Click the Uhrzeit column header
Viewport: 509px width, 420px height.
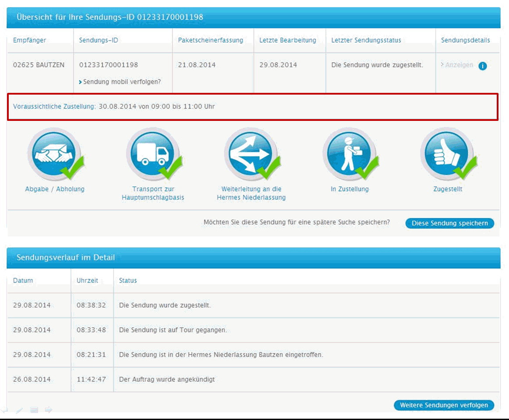(x=88, y=281)
